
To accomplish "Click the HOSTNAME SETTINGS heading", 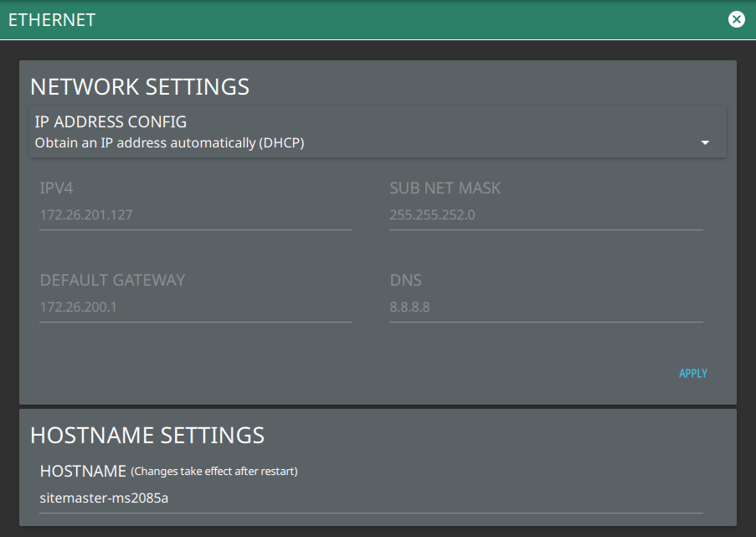I will pos(147,435).
